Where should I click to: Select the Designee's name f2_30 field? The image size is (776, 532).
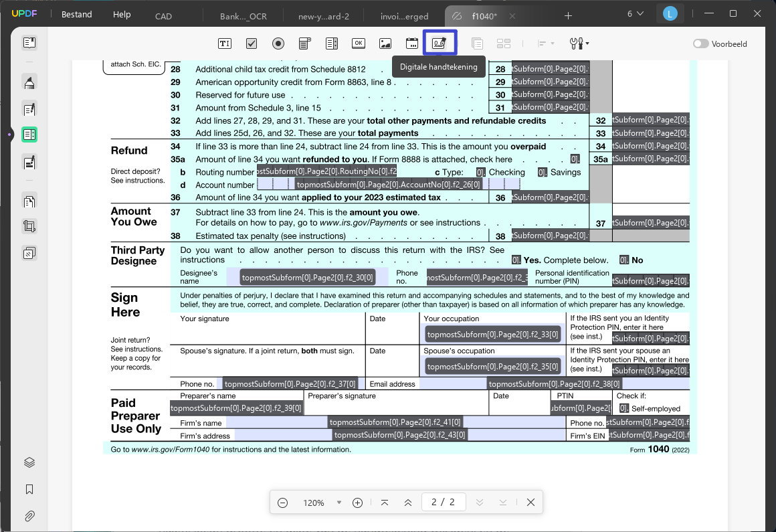[307, 277]
